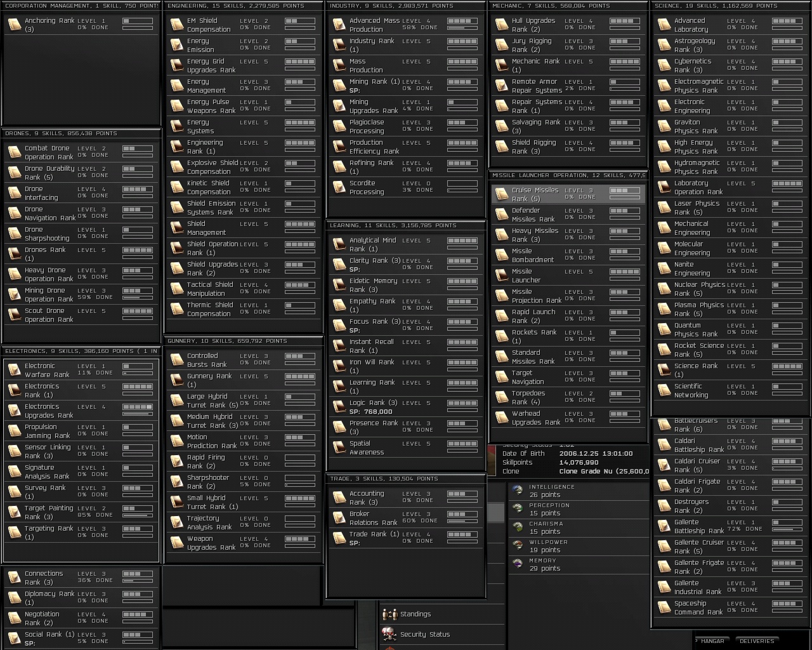Select the Nanite Engineering skill icon

pyautogui.click(x=664, y=269)
